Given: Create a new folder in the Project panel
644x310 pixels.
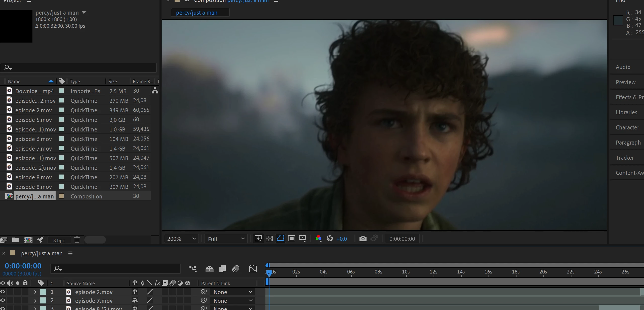Looking at the screenshot, I should [16, 240].
